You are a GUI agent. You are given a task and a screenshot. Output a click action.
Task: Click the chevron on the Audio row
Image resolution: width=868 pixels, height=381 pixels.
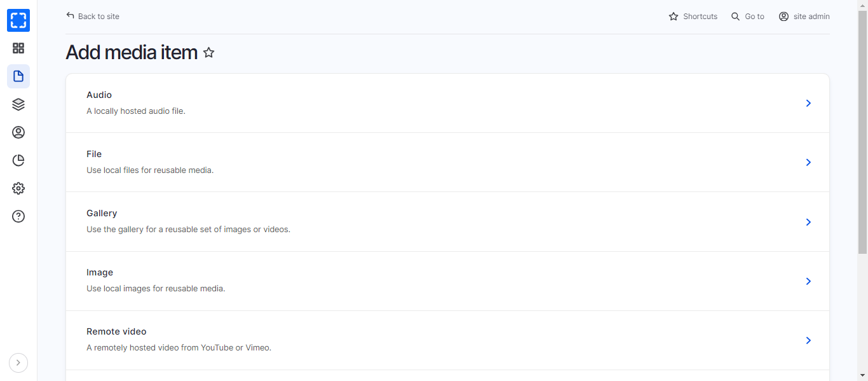(808, 103)
